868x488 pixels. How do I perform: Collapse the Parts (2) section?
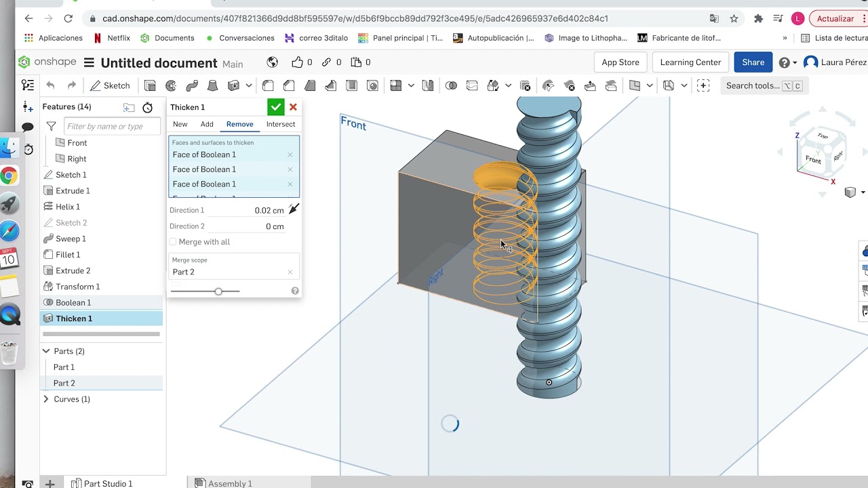click(46, 351)
